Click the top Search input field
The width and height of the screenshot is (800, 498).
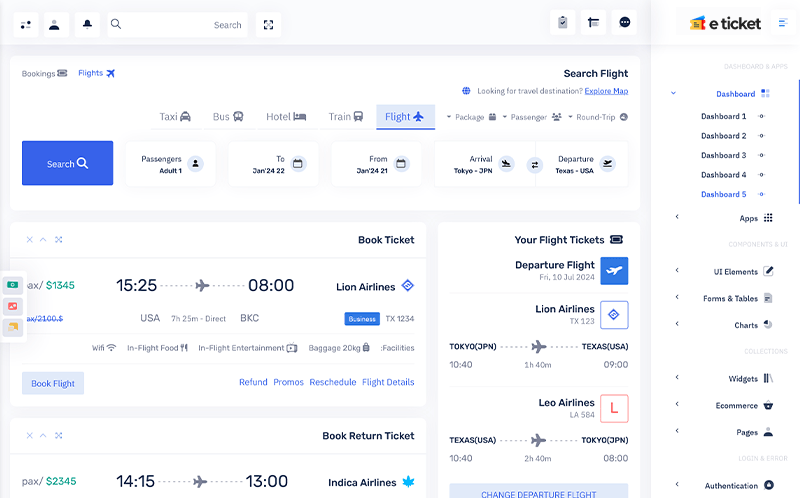tap(178, 24)
